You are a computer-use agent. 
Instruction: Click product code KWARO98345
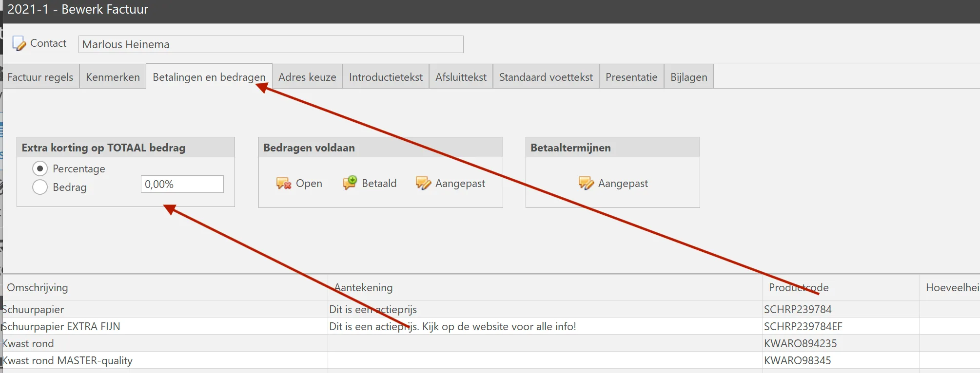click(x=797, y=360)
